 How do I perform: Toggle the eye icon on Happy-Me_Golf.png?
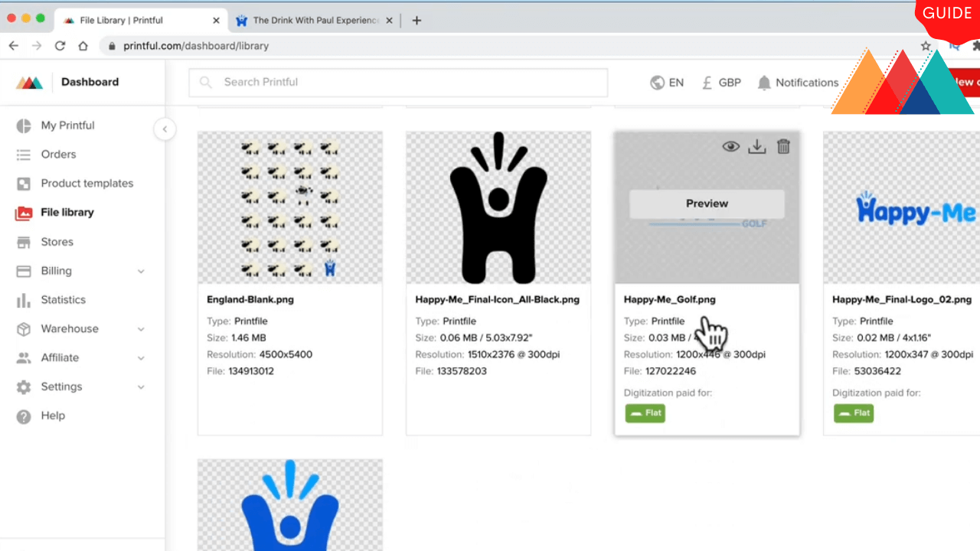click(731, 146)
